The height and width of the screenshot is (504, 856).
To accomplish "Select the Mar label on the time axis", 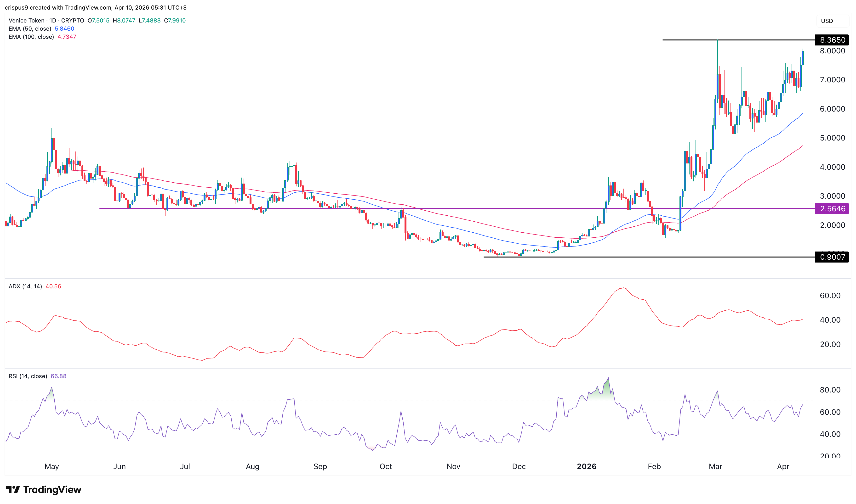I will pos(715,466).
